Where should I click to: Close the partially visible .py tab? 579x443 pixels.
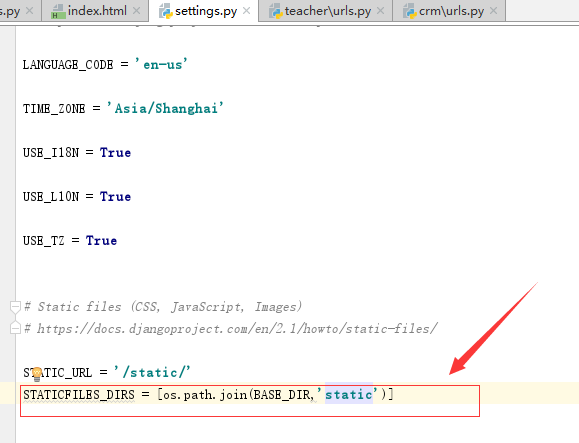[x=30, y=11]
